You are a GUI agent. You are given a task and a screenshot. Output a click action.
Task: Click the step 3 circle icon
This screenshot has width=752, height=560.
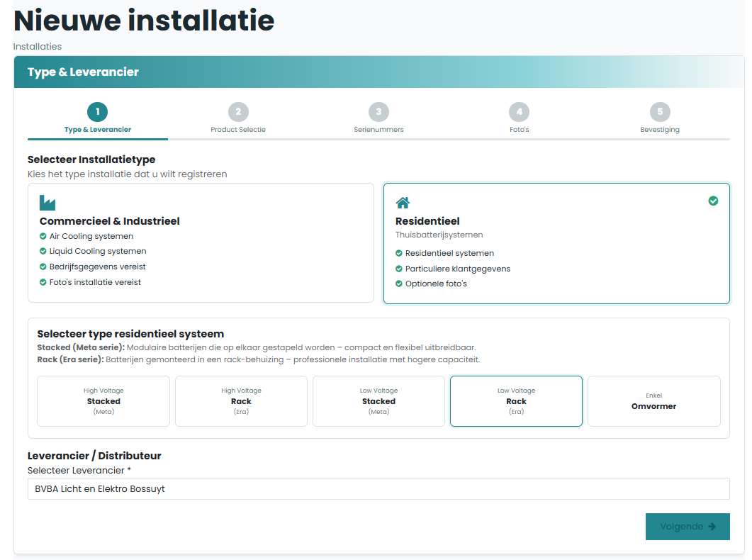tap(379, 112)
